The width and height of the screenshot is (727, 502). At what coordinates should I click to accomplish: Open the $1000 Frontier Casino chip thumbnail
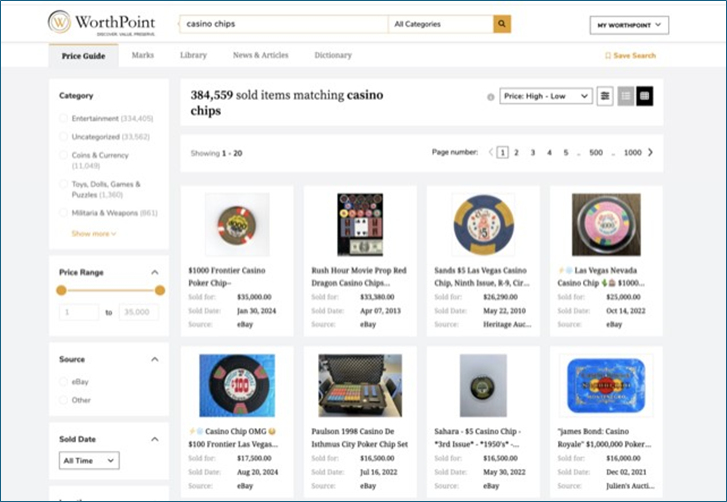tap(237, 225)
